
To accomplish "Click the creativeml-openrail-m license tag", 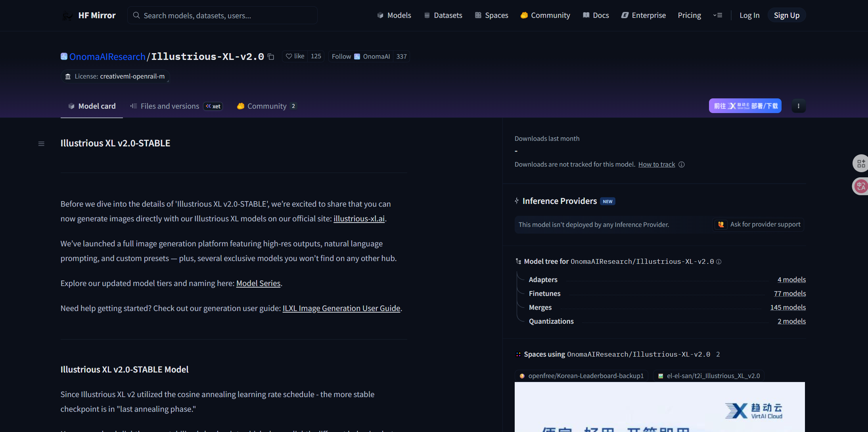I will click(x=115, y=77).
